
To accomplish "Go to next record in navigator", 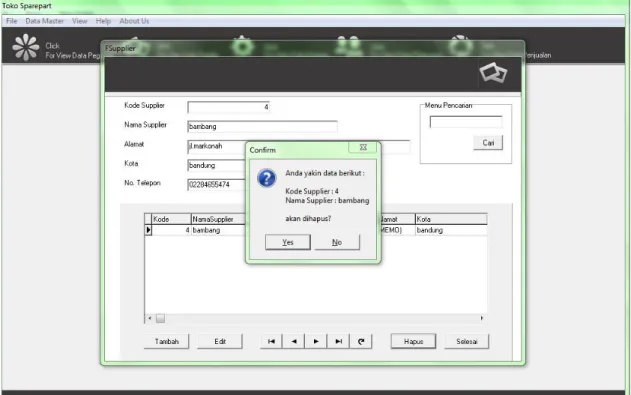I will point(316,342).
